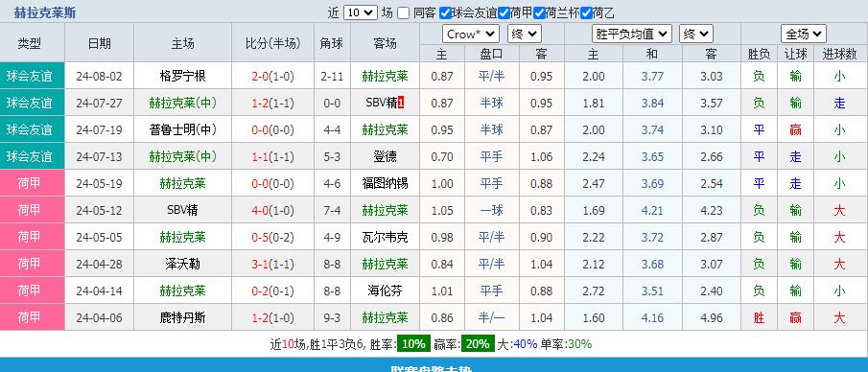Click the 胜 result in 鹿特丹斯 row

coord(759,317)
